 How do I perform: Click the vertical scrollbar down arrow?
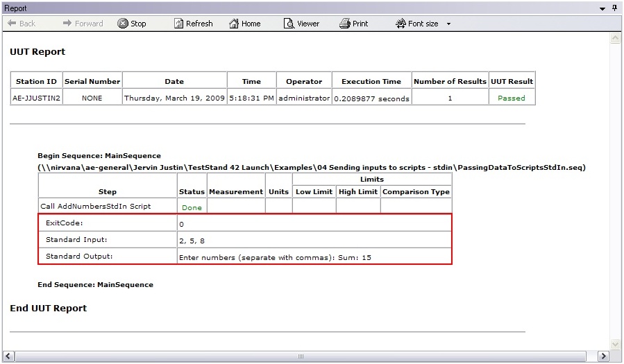point(615,344)
